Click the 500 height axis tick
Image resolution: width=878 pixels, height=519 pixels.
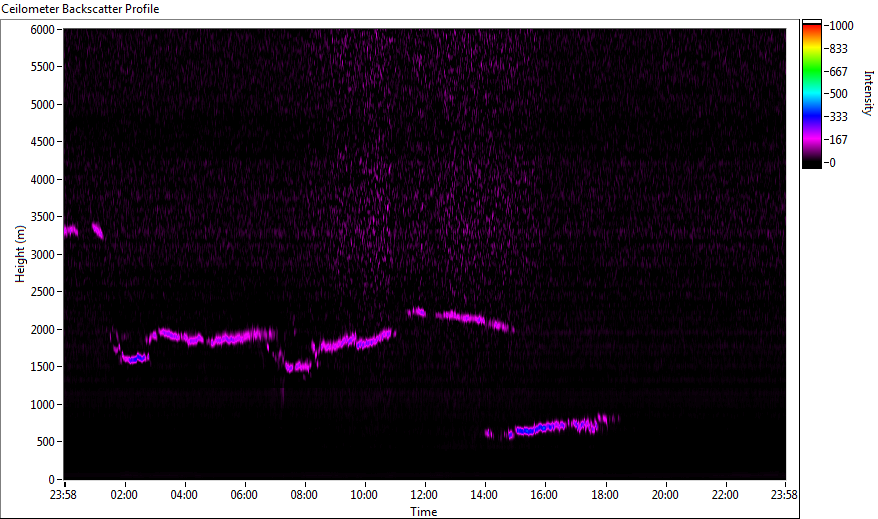45,442
